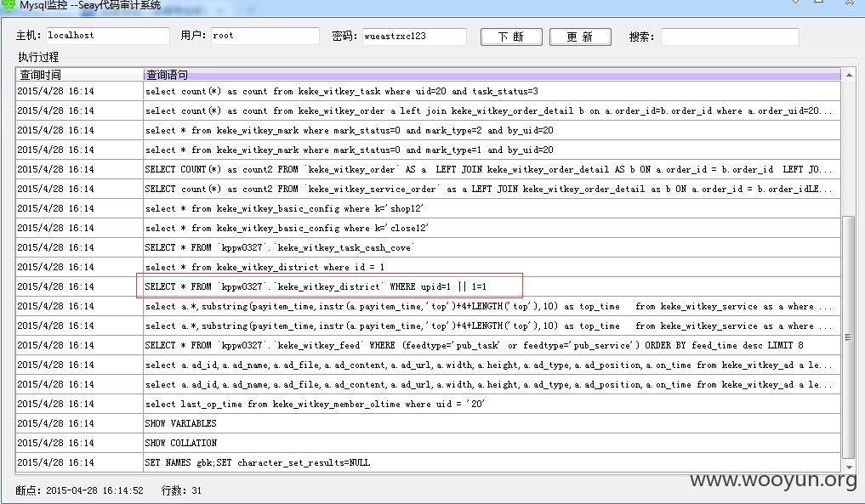Focus the 密码 password input field

tap(413, 37)
